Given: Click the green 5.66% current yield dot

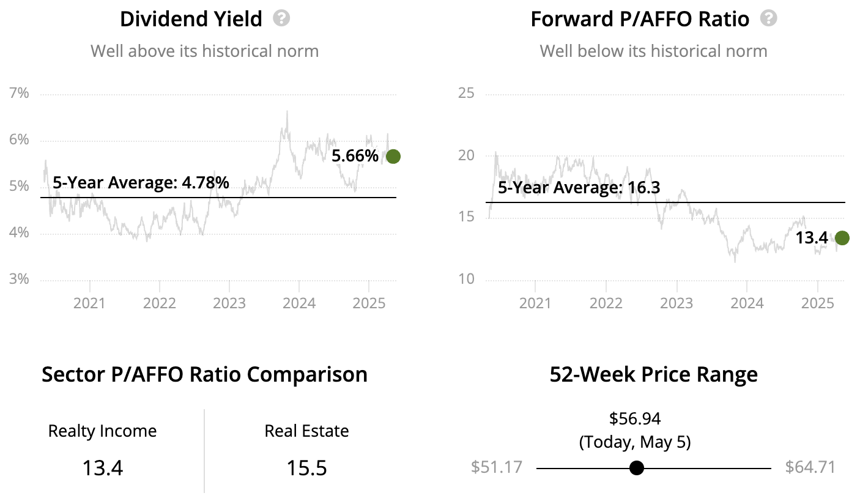Looking at the screenshot, I should tap(393, 157).
